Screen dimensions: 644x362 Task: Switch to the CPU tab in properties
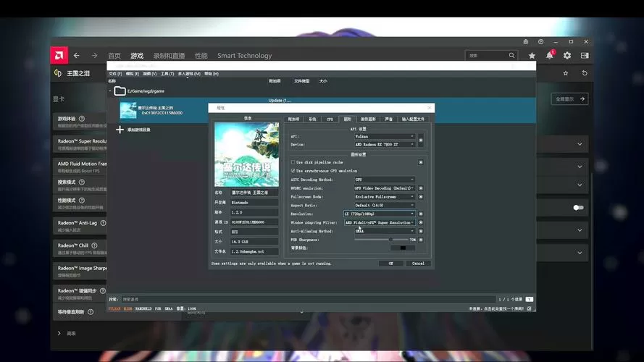(x=330, y=119)
